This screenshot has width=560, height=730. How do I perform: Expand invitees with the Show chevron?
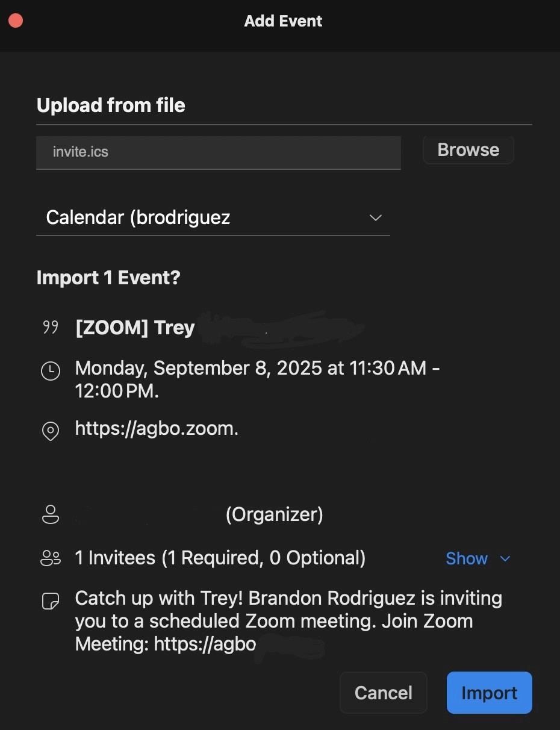(505, 559)
